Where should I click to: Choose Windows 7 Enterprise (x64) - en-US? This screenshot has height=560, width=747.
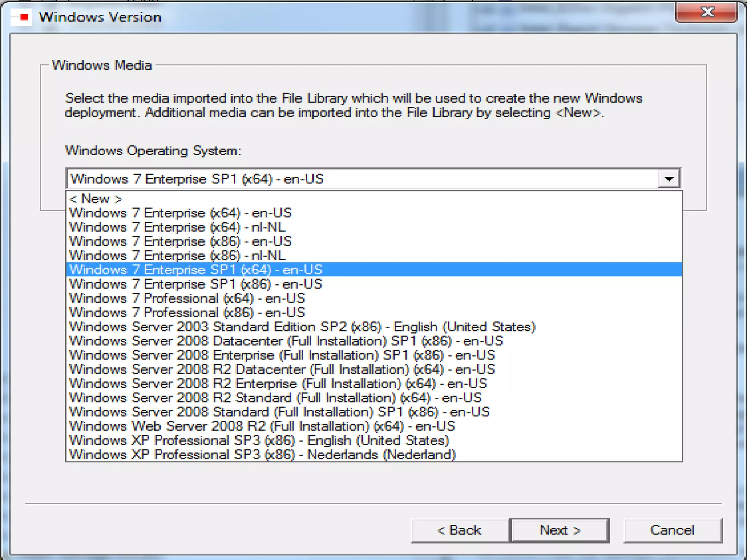tap(374, 213)
